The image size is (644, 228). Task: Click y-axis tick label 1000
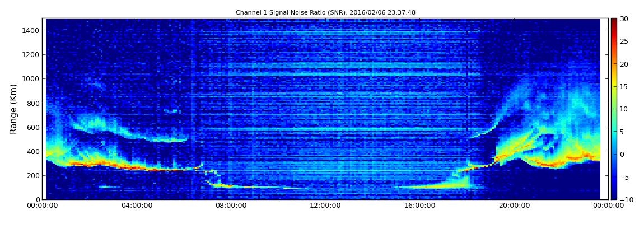[x=31, y=79]
